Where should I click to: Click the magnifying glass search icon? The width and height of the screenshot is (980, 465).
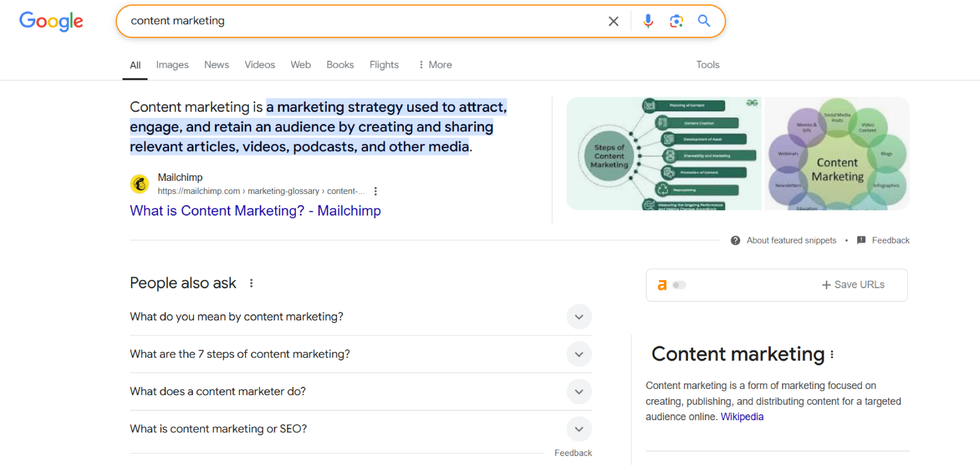[704, 21]
